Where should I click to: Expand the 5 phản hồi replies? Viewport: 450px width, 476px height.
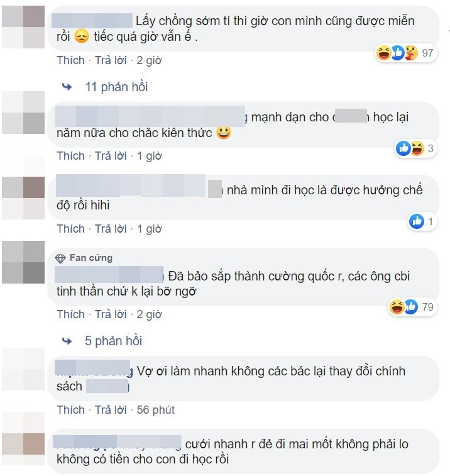113,341
